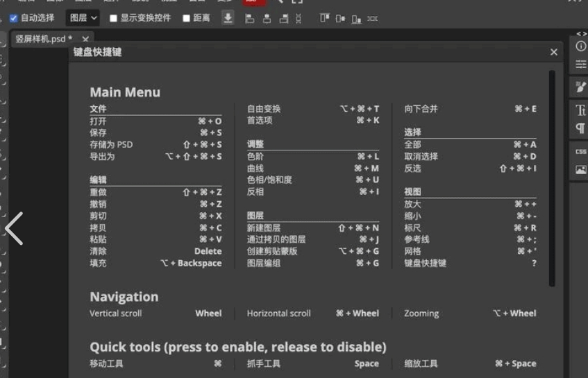Click the 粘贴 shortcut row
Screen dimensions: 588x378
(x=156, y=239)
